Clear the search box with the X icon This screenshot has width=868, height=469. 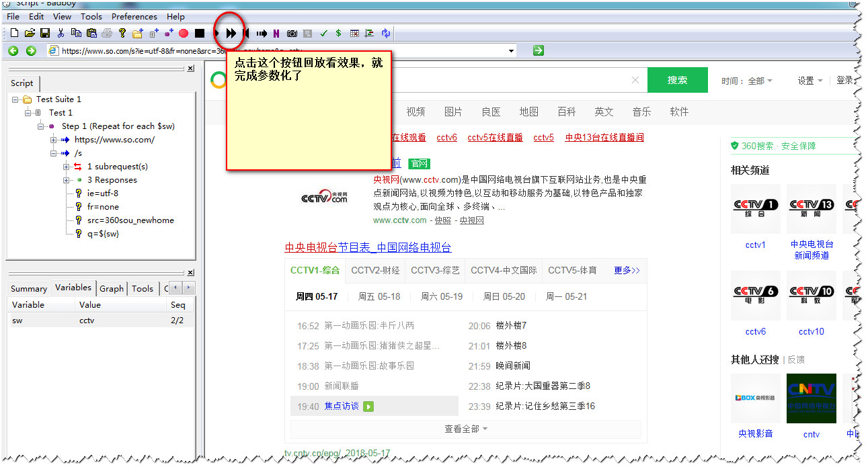pos(635,80)
